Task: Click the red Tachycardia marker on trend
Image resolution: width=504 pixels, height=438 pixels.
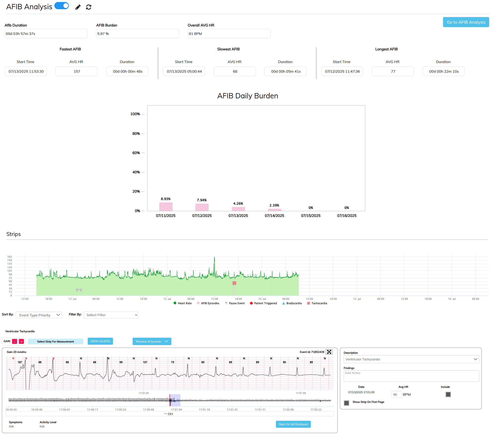Action: tap(234, 283)
